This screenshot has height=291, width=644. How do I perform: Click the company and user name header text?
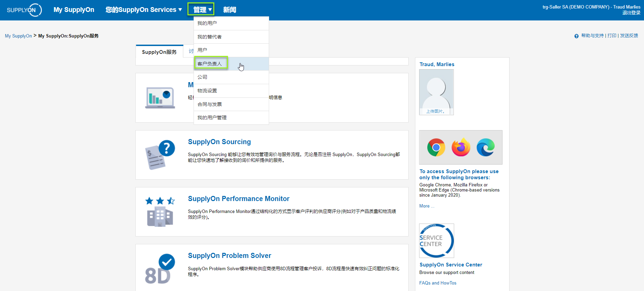pyautogui.click(x=591, y=7)
